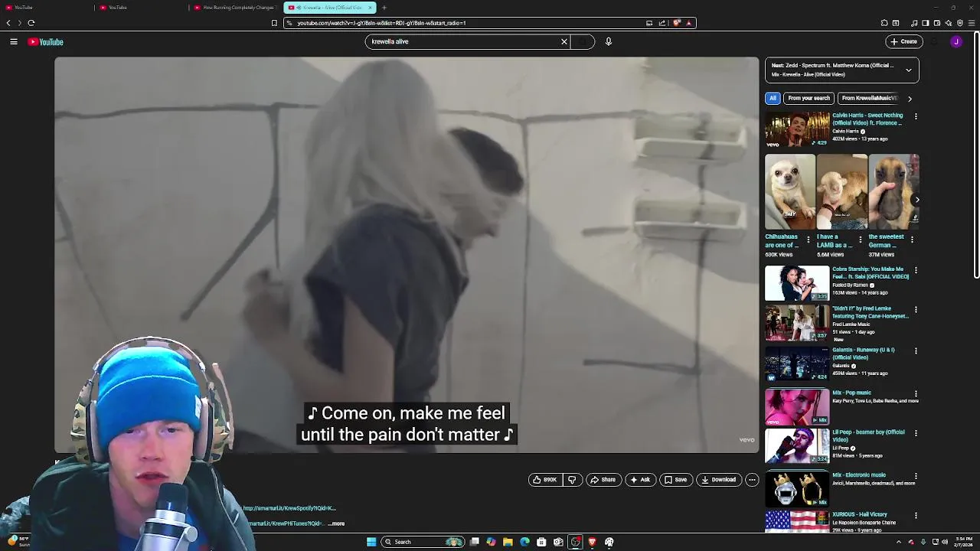Open Cobra Starship You Make Me Feel video
This screenshot has height=551, width=980.
point(797,283)
